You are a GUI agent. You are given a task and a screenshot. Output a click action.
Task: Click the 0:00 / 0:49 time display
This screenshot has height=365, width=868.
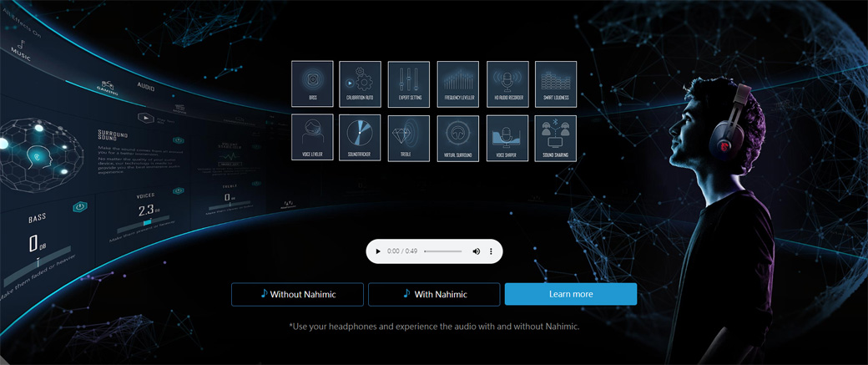coord(402,251)
